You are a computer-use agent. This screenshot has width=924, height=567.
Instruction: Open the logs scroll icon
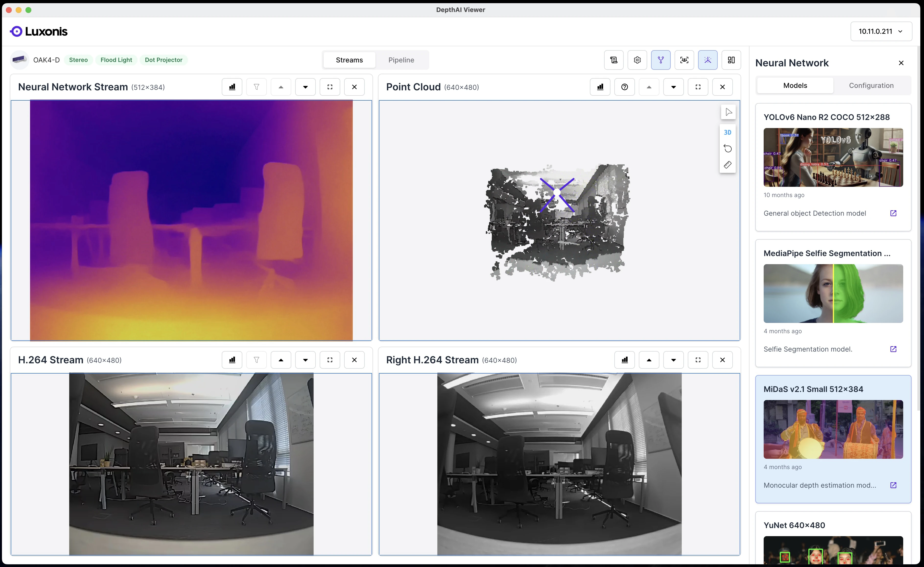coord(613,60)
